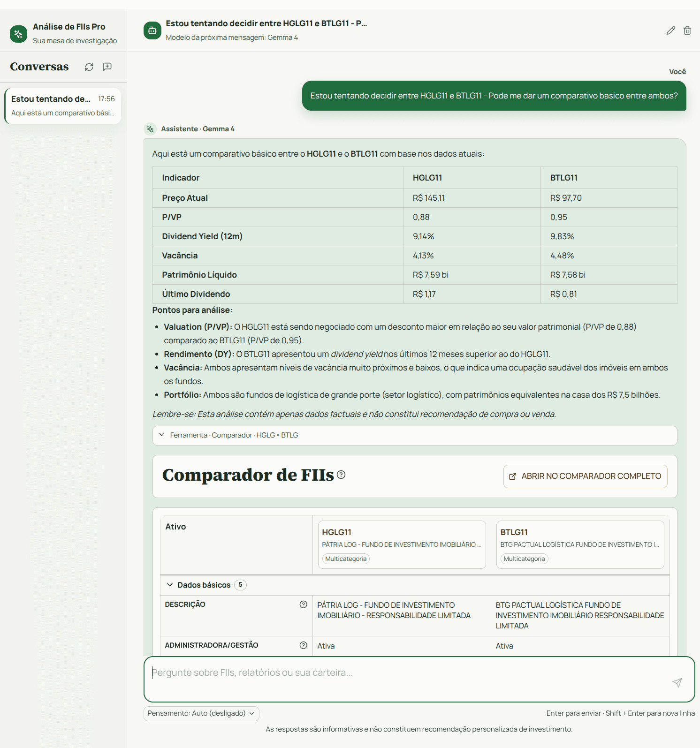700x748 pixels.
Task: Click BTLG11 ADMINISTRADORA/GESTÃO Ativa value
Action: (x=504, y=646)
